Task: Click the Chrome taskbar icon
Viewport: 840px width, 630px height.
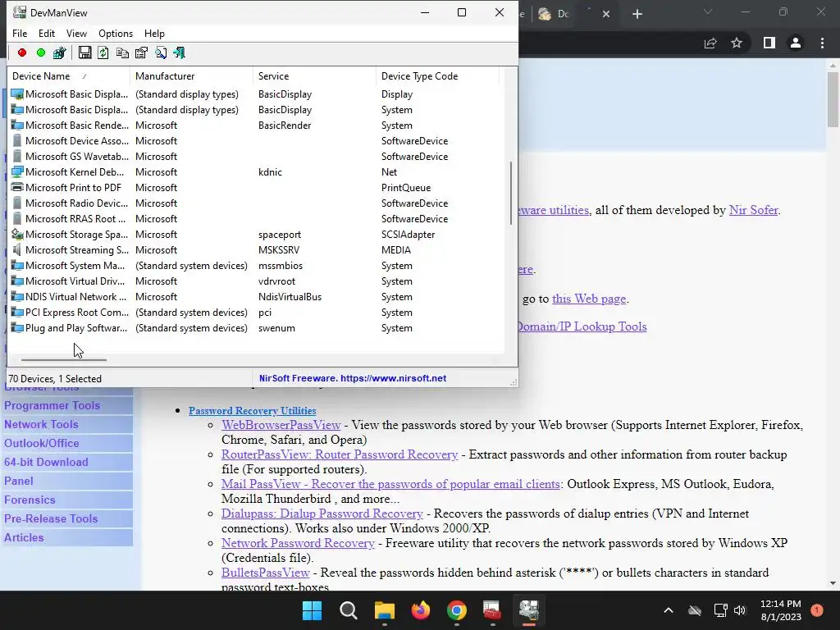Action: pos(456,610)
